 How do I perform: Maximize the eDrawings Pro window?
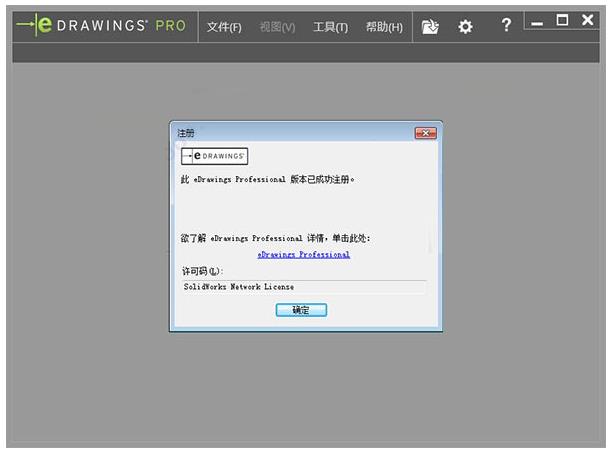pos(562,20)
